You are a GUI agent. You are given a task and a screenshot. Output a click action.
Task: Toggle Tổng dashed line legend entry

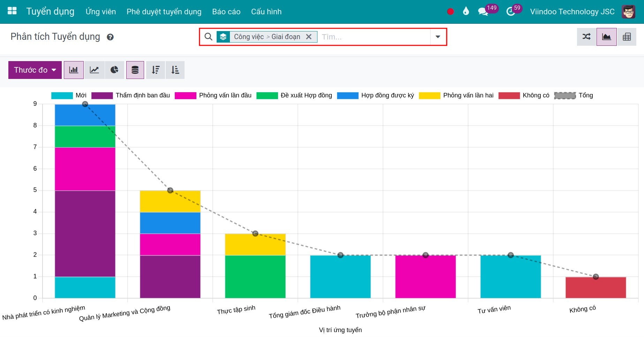(x=574, y=95)
